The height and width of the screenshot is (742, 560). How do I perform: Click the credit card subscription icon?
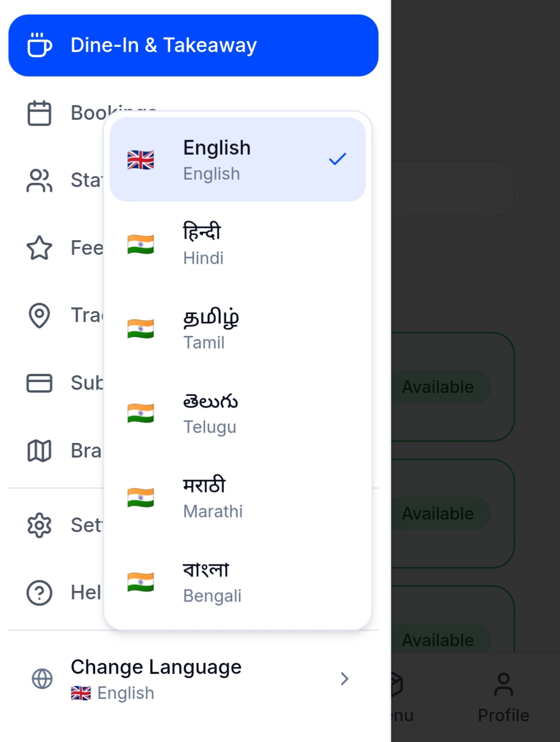click(x=40, y=383)
